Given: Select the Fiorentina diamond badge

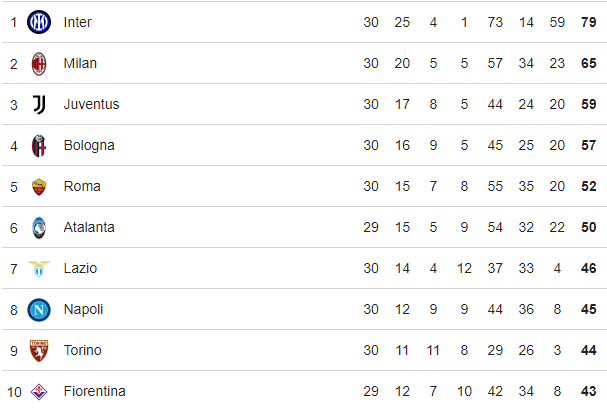Looking at the screenshot, I should [39, 392].
